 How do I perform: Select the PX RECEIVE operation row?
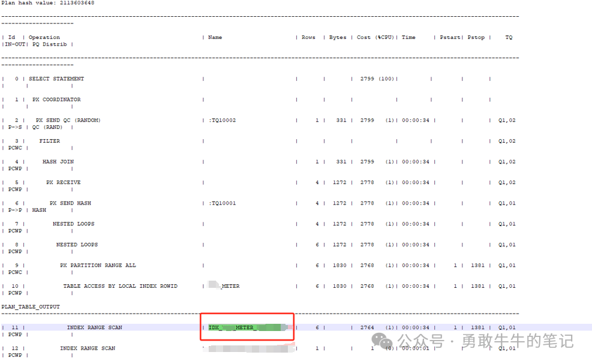tap(61, 182)
